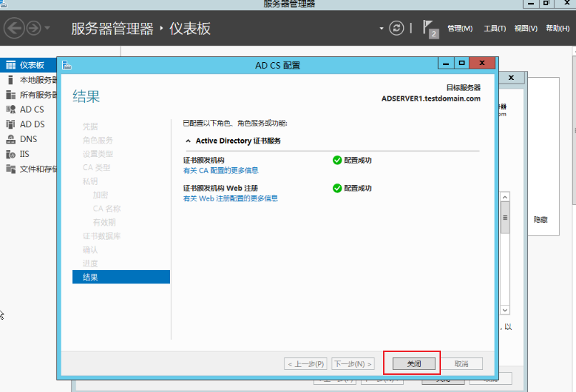The height and width of the screenshot is (392, 576).
Task: Select DNS in the sidebar
Action: (x=29, y=139)
